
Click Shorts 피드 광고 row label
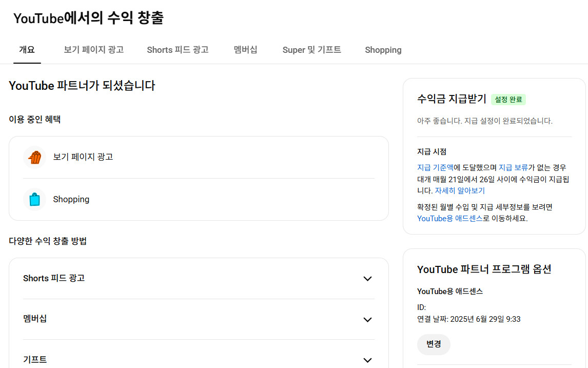pyautogui.click(x=54, y=278)
